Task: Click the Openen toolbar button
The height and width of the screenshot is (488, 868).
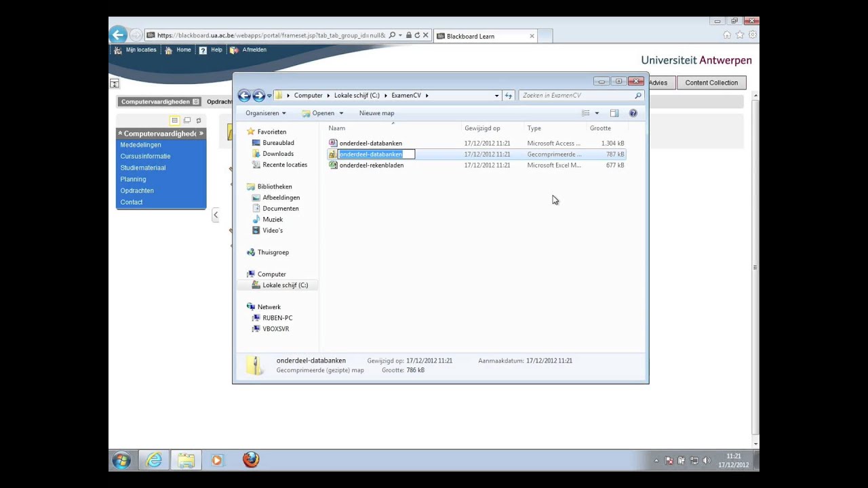Action: pyautogui.click(x=318, y=113)
